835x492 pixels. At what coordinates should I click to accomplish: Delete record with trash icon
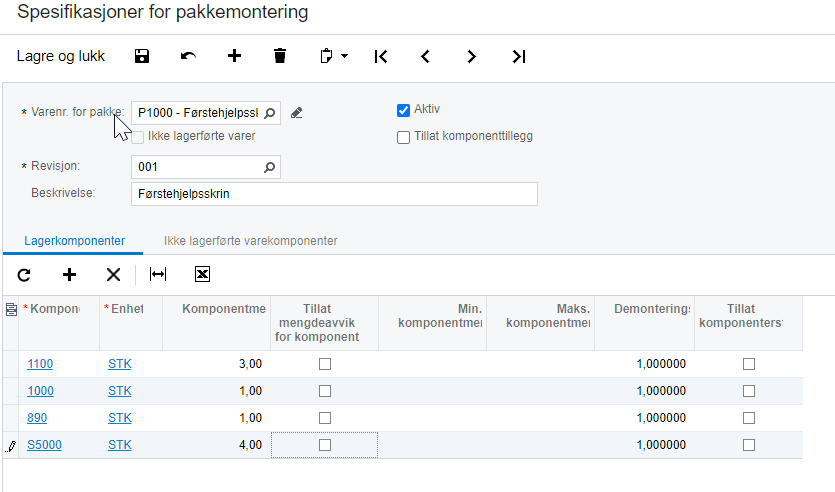pos(280,57)
